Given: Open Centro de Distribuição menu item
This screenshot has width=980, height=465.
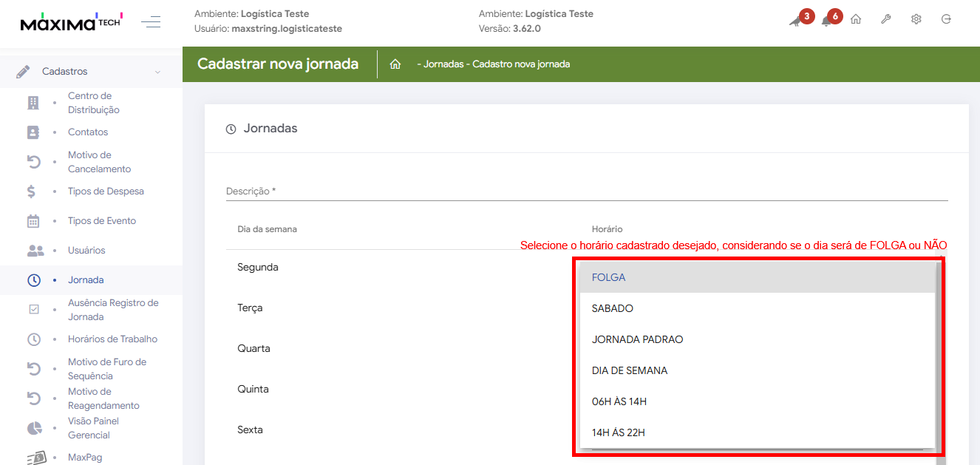Looking at the screenshot, I should click(93, 103).
